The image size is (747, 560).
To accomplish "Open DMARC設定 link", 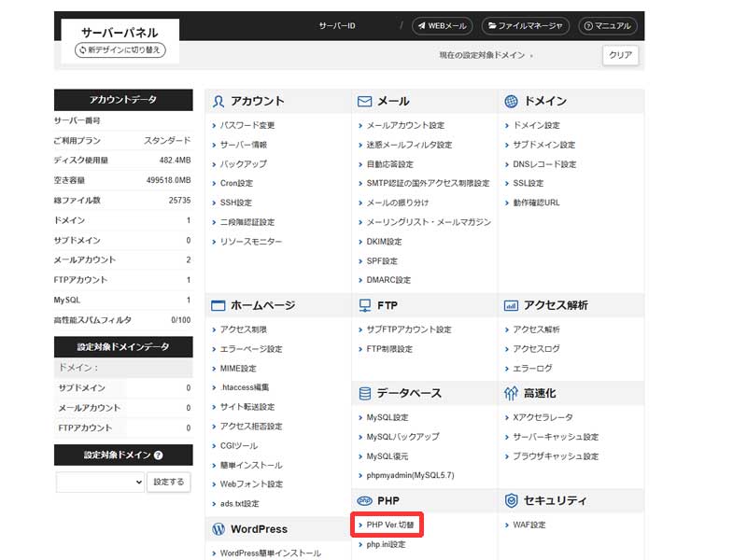I will click(388, 280).
